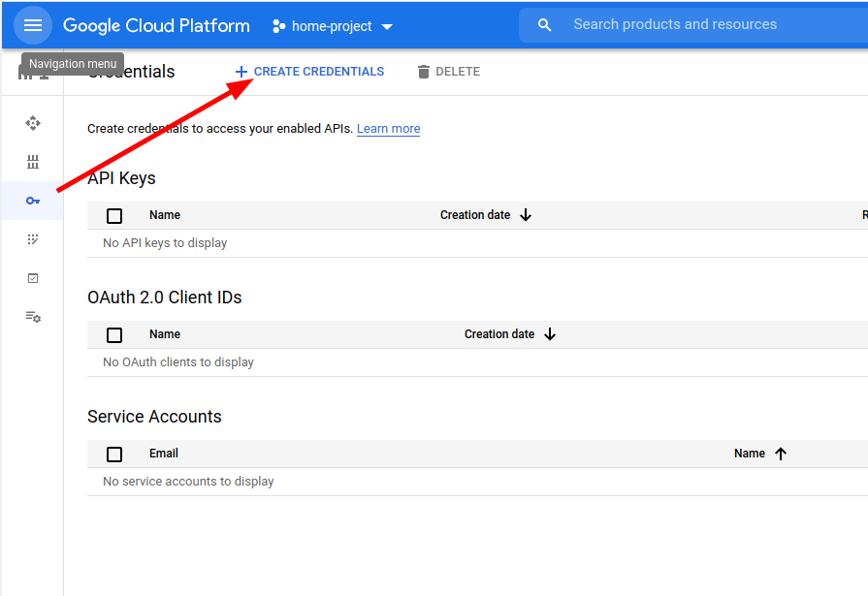Viewport: 868px width, 596px height.
Task: Sort OAuth clients by Creation date header
Action: [499, 333]
